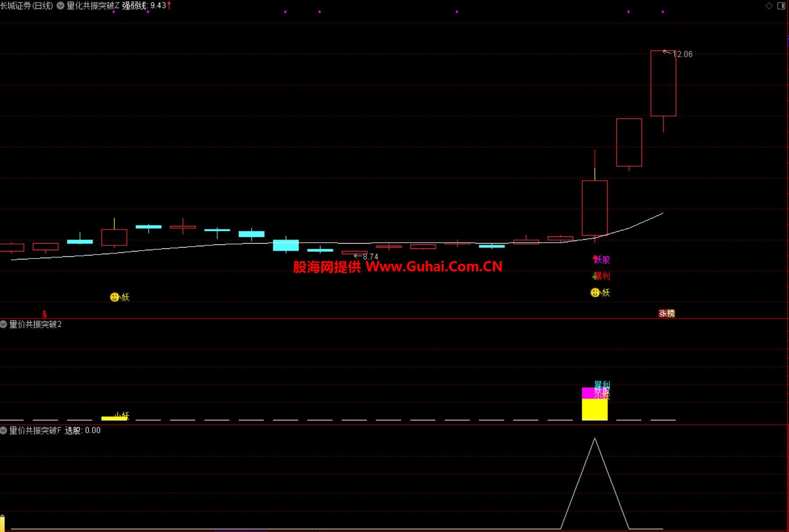Click the 强弱线: 9.43 value
This screenshot has height=532, width=789.
coord(144,6)
